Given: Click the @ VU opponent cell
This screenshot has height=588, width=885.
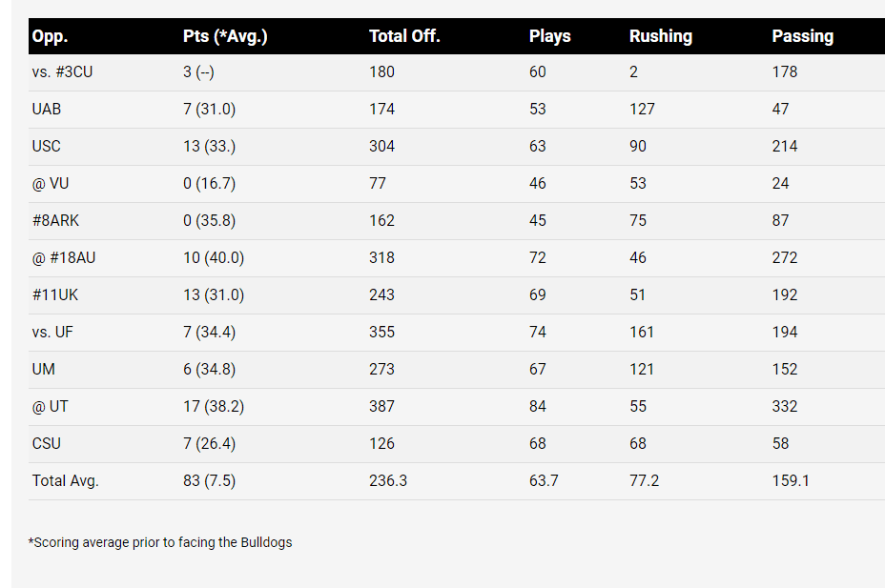Looking at the screenshot, I should (x=51, y=184).
